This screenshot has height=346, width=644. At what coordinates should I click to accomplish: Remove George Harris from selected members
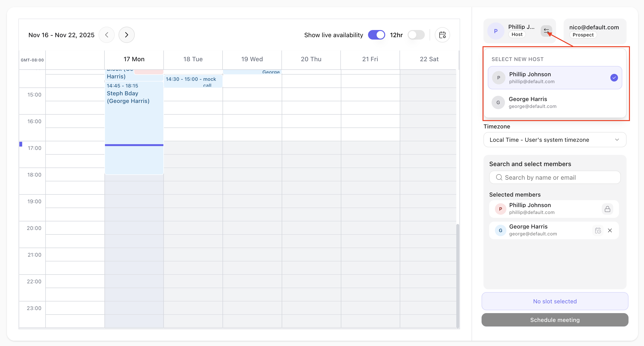(x=610, y=230)
